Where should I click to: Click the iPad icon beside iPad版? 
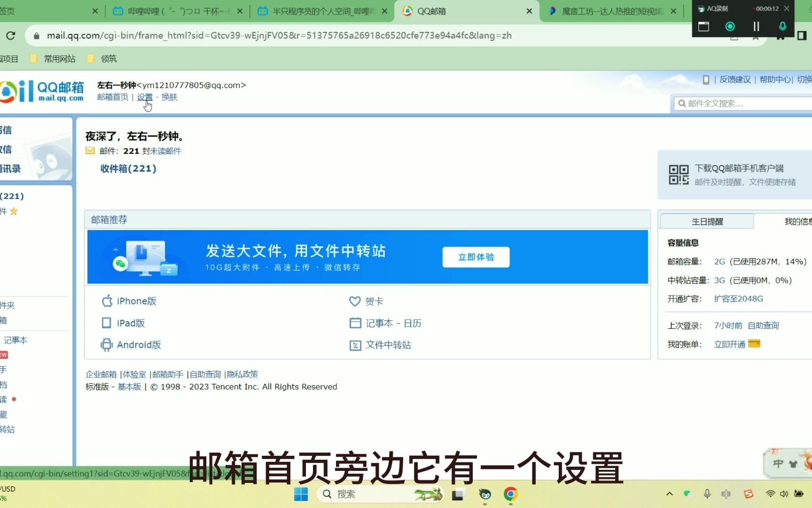coord(107,323)
